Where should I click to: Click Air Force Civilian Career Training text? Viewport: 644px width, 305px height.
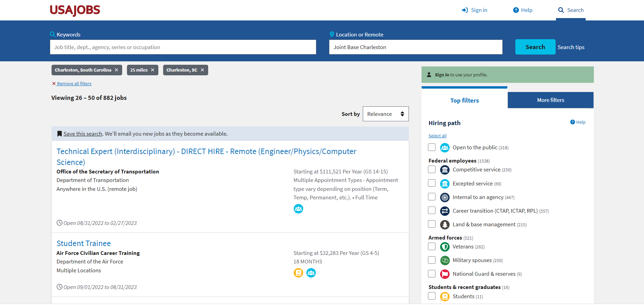pyautogui.click(x=98, y=253)
